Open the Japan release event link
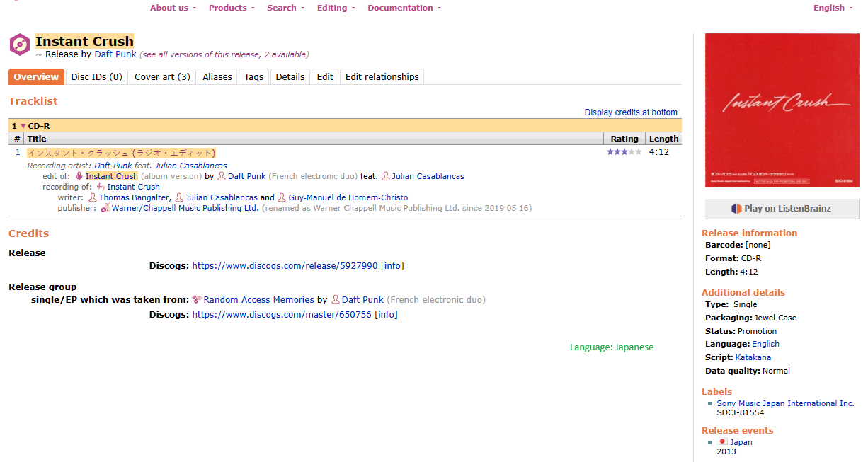Viewport: 868px width, 462px height. click(x=741, y=442)
